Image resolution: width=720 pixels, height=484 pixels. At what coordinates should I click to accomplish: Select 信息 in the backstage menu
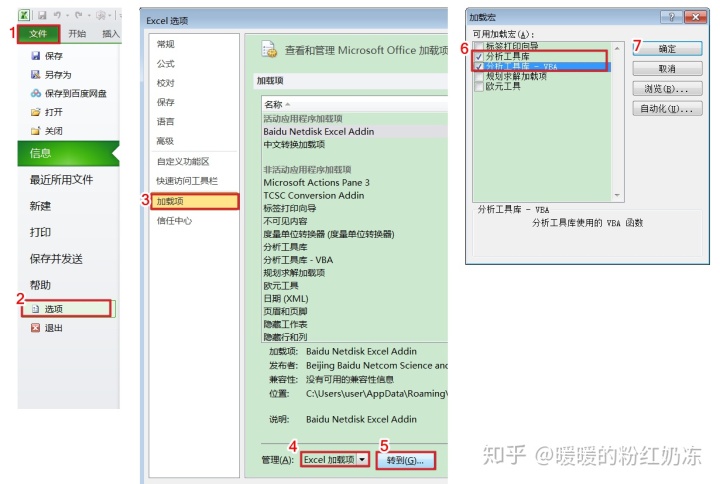[68, 153]
